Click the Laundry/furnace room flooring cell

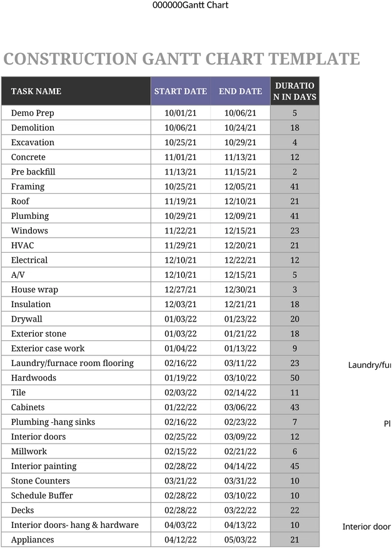click(76, 363)
